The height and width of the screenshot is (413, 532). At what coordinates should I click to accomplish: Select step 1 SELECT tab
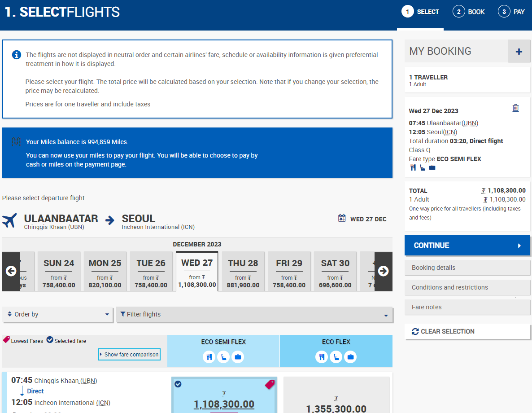click(420, 12)
